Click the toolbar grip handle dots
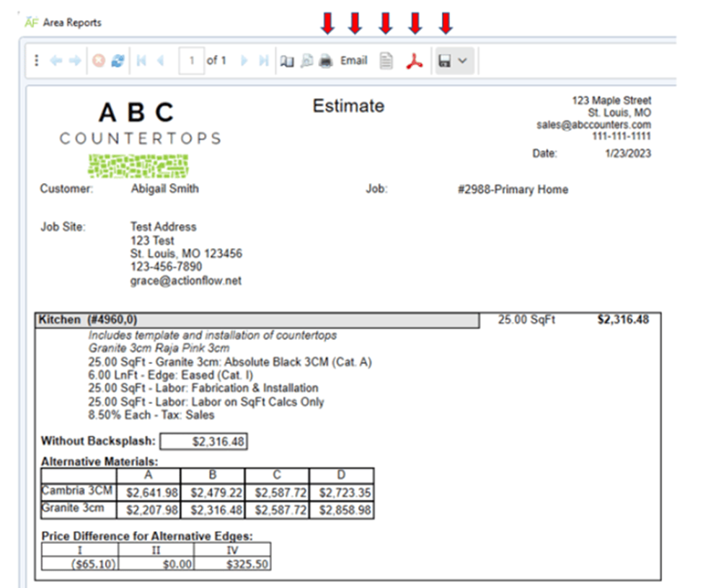703x588 pixels. (36, 60)
